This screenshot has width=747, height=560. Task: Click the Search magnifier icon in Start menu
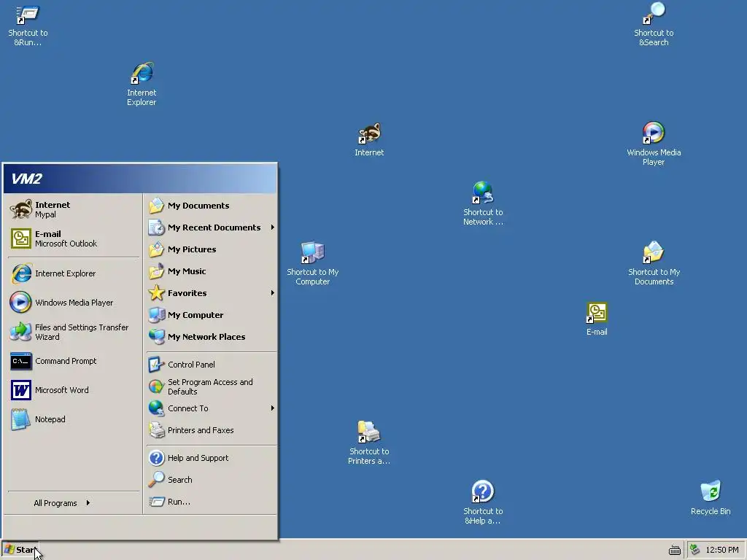tap(156, 480)
